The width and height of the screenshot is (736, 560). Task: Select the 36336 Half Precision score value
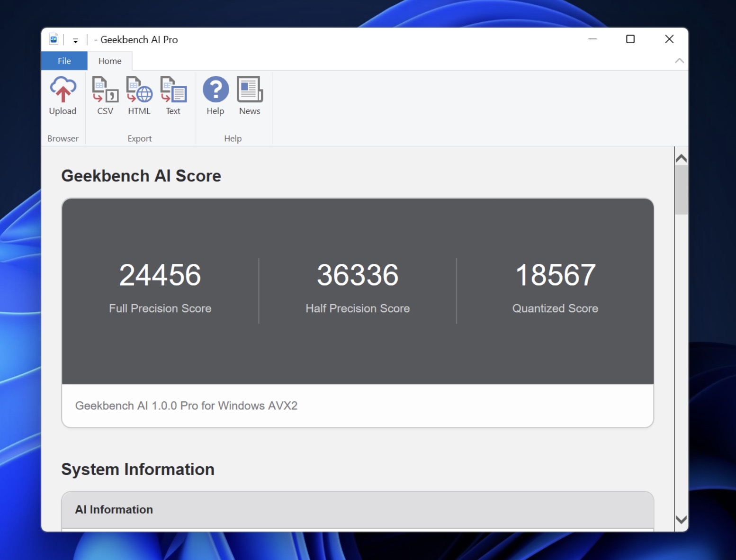[358, 275]
